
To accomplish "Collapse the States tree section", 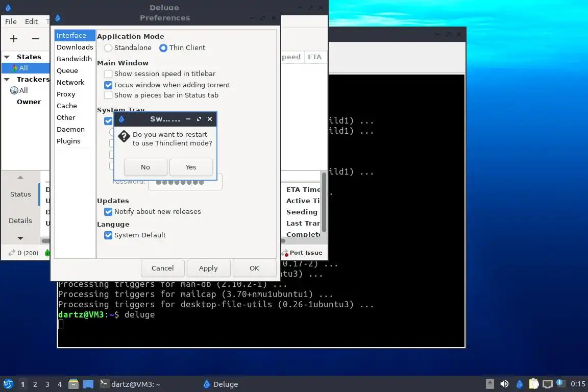I will tap(7, 57).
